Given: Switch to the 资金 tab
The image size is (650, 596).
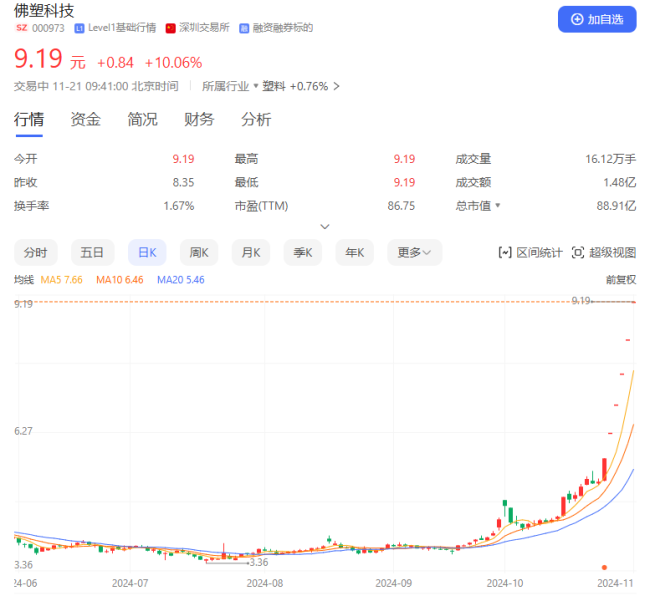Looking at the screenshot, I should [86, 119].
